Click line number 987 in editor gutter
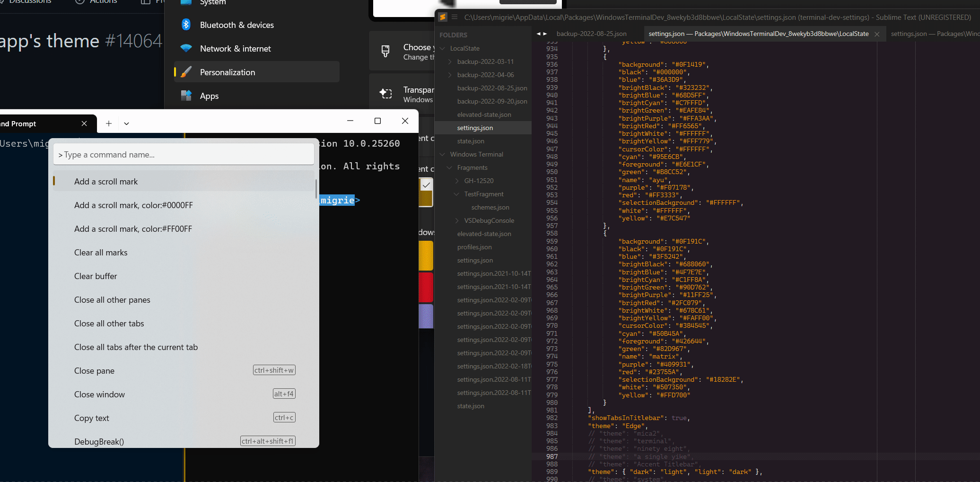This screenshot has width=980, height=482. 552,456
